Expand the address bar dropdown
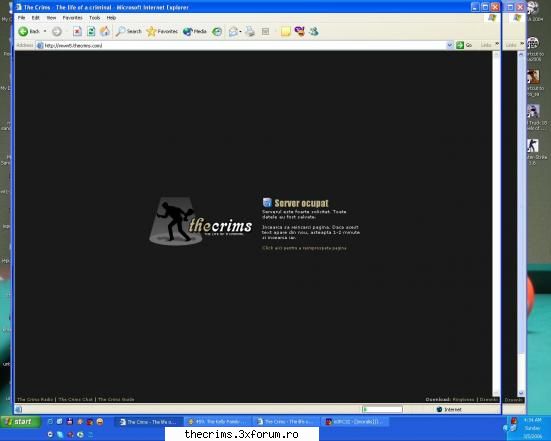Image resolution: width=551 pixels, height=441 pixels. [449, 45]
